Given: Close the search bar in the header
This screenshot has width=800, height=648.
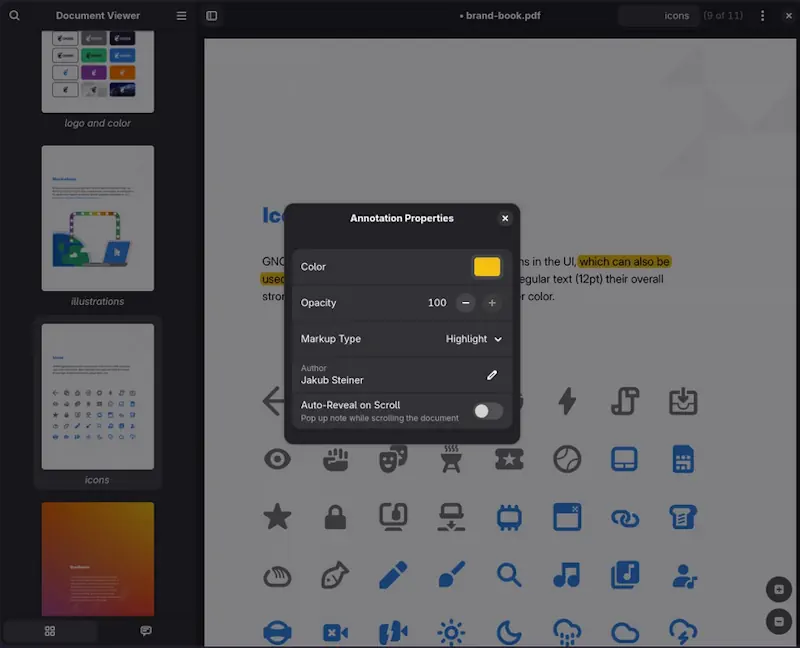Looking at the screenshot, I should [x=788, y=15].
